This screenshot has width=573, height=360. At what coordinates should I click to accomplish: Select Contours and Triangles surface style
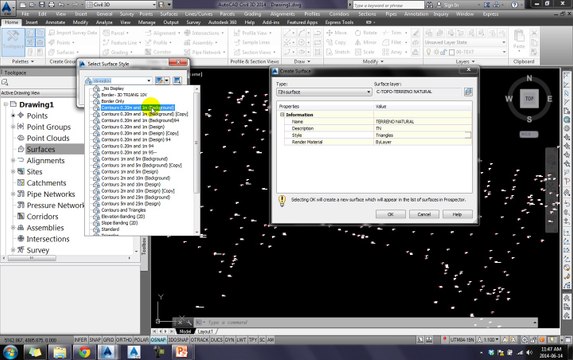pyautogui.click(x=124, y=210)
